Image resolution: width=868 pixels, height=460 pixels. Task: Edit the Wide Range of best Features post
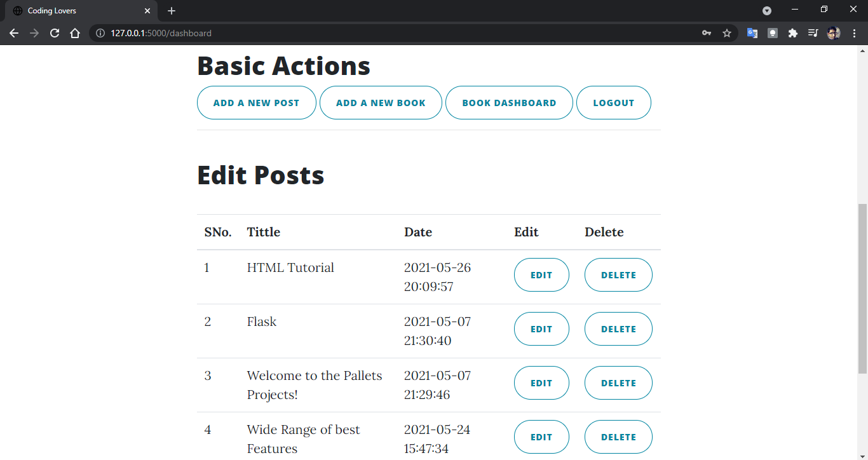[541, 437]
